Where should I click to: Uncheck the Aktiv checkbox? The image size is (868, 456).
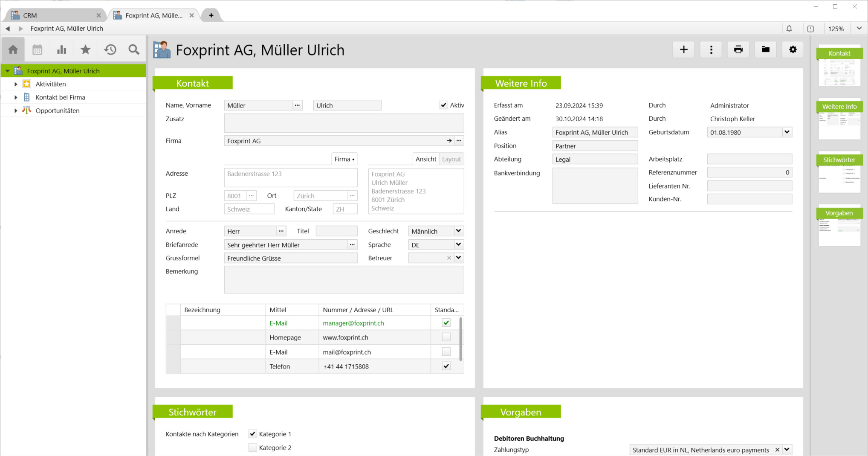click(x=443, y=105)
